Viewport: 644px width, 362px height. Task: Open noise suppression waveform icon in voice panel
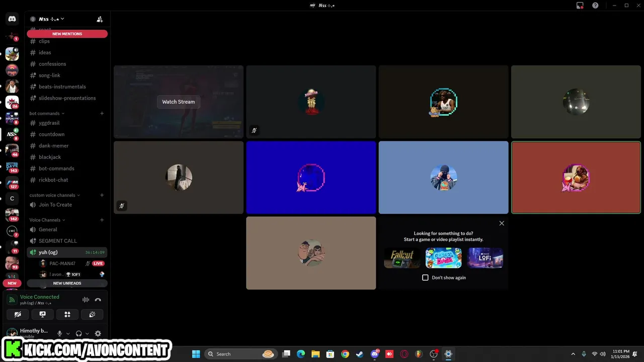(86, 300)
